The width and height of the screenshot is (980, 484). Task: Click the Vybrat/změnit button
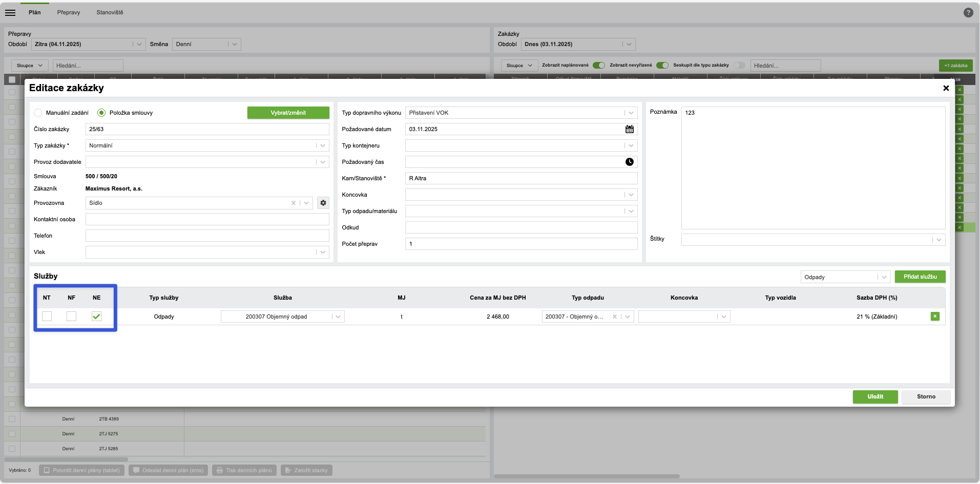pos(288,113)
